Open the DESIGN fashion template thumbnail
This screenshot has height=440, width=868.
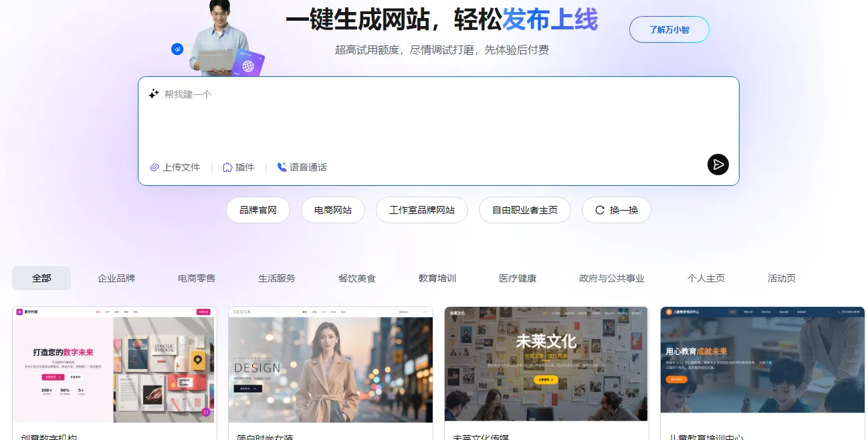pos(330,364)
